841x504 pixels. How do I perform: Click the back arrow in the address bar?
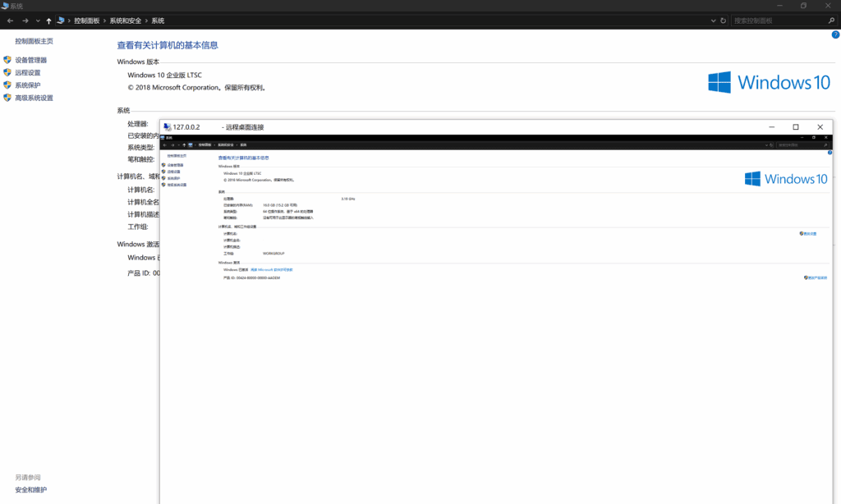(x=9, y=21)
